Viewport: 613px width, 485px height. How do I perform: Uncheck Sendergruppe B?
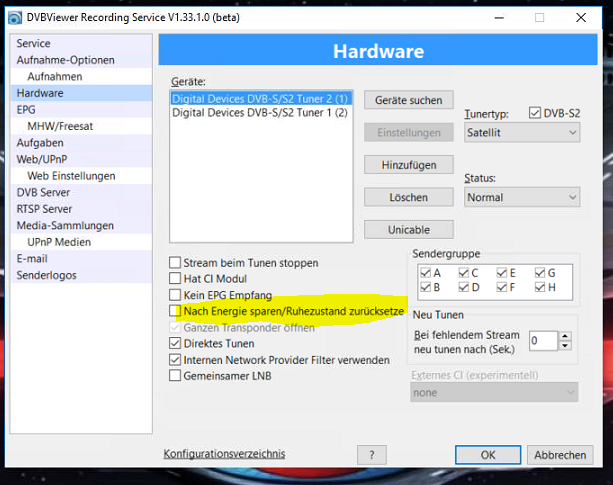(x=426, y=287)
